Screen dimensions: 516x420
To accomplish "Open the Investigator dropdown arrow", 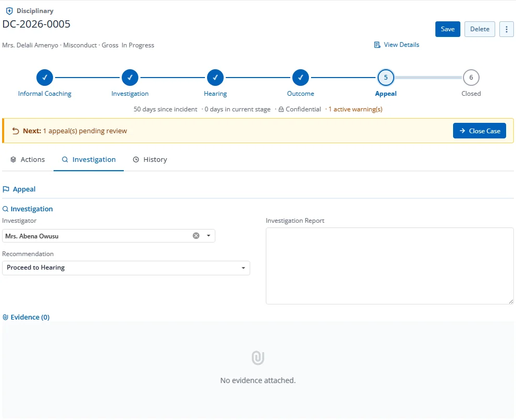I will (209, 236).
